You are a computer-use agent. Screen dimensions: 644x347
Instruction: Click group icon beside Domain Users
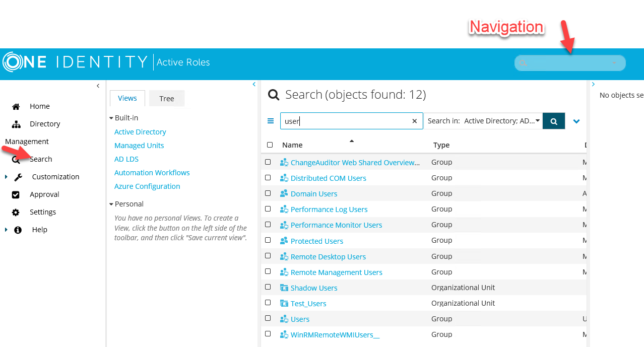click(x=284, y=194)
